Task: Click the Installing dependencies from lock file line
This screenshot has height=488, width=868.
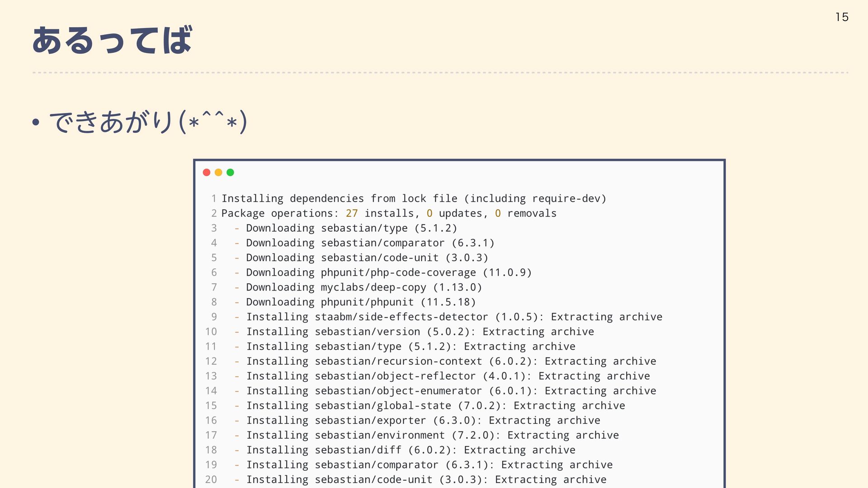Action: (x=414, y=198)
